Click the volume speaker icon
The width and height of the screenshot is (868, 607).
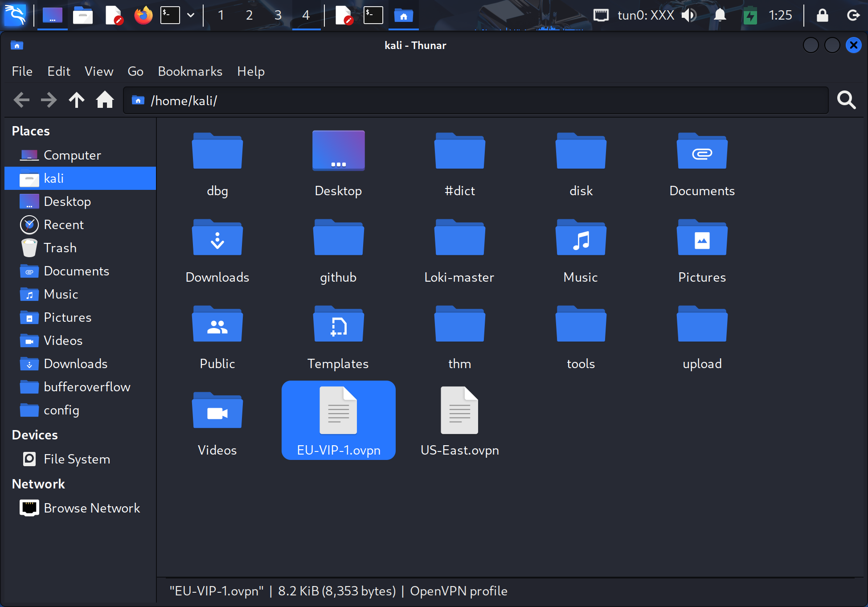click(689, 16)
